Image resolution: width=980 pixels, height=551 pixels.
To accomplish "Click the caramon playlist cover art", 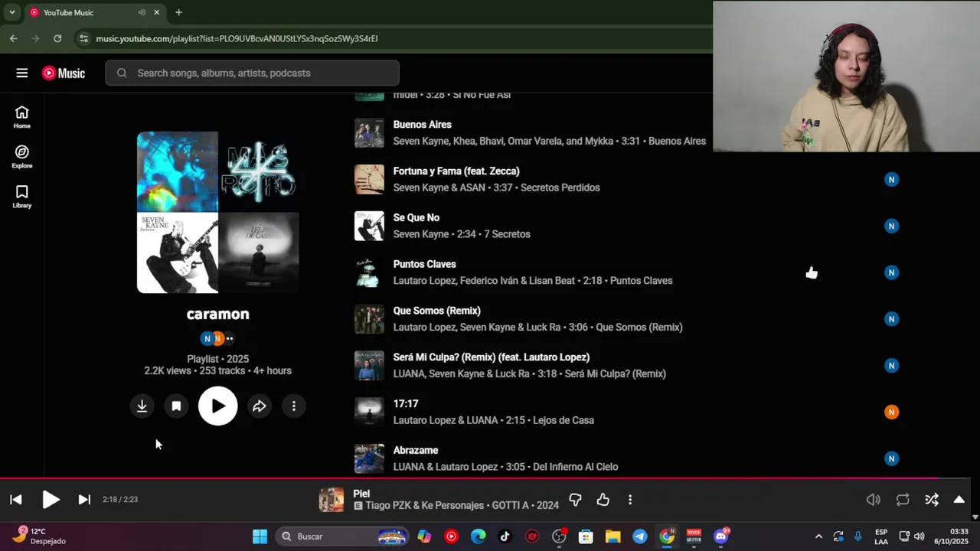I will [x=217, y=212].
